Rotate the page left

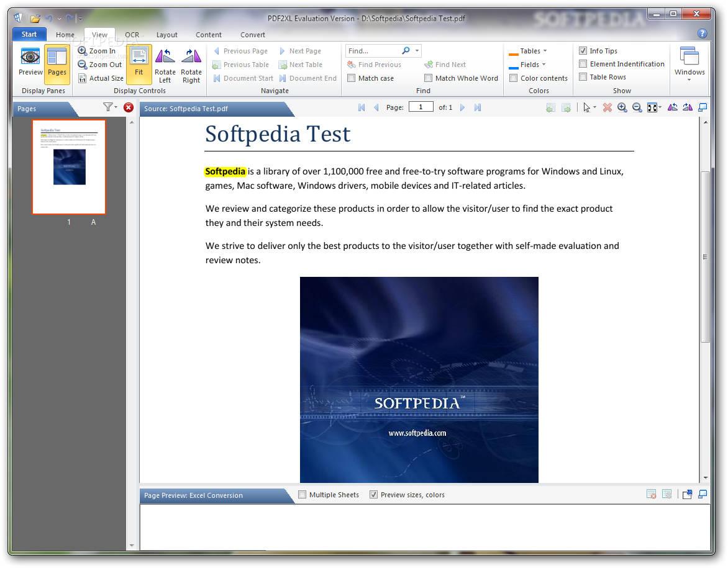coord(165,65)
